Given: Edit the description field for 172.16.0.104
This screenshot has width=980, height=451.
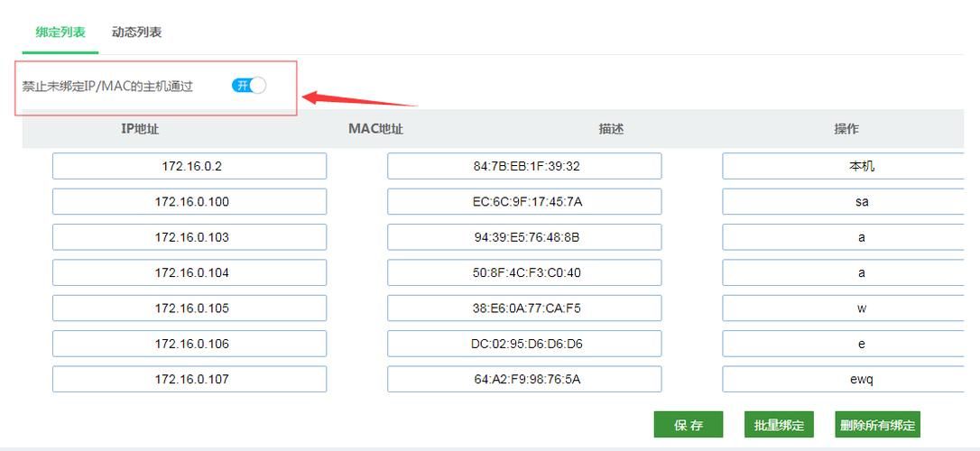Looking at the screenshot, I should [x=843, y=273].
